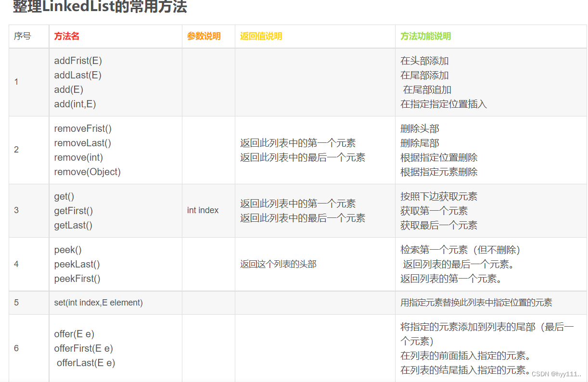Image resolution: width=588 pixels, height=382 pixels.
Task: Select the 参数说明 column header
Action: pos(203,36)
